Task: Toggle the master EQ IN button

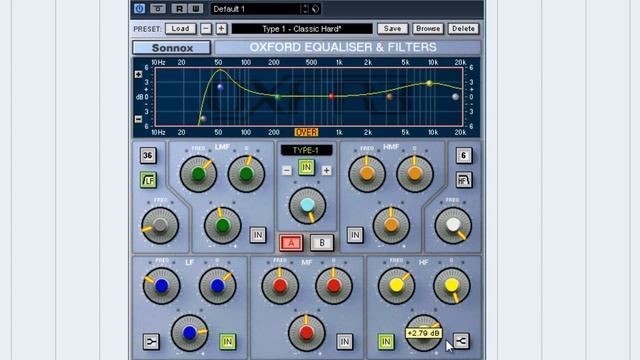Action: tap(306, 168)
